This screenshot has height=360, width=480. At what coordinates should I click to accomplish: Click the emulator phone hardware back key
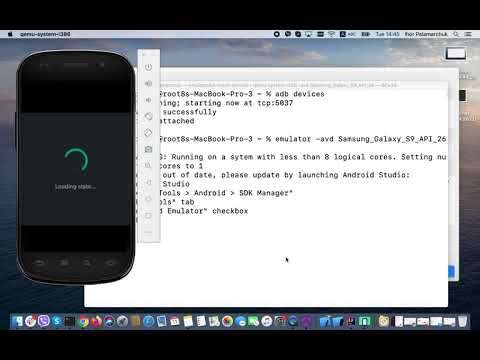[x=40, y=263]
